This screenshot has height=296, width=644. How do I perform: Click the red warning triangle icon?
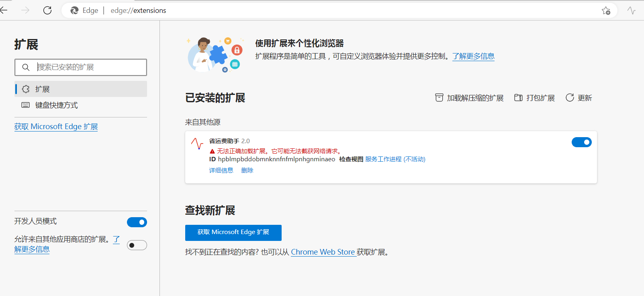[x=212, y=151]
